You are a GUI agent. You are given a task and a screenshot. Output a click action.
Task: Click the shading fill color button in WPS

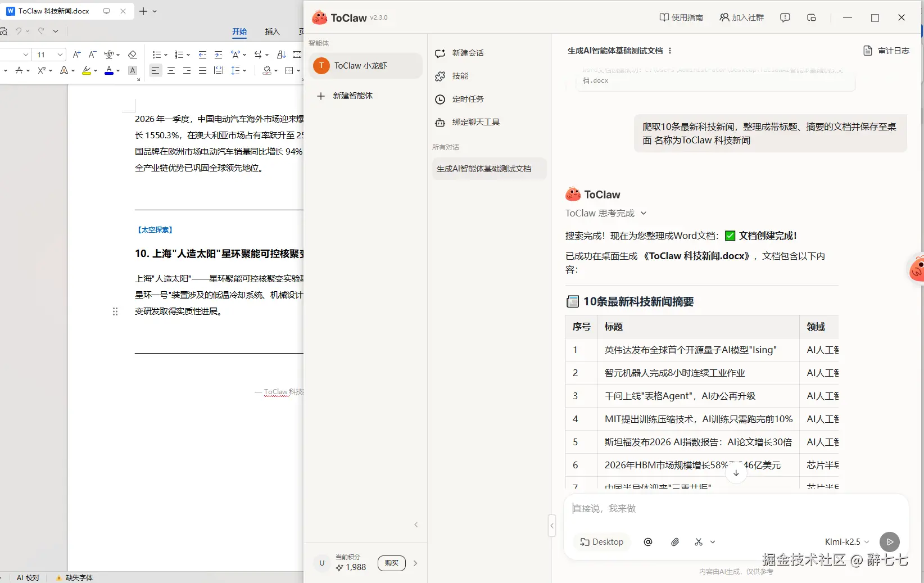click(267, 70)
